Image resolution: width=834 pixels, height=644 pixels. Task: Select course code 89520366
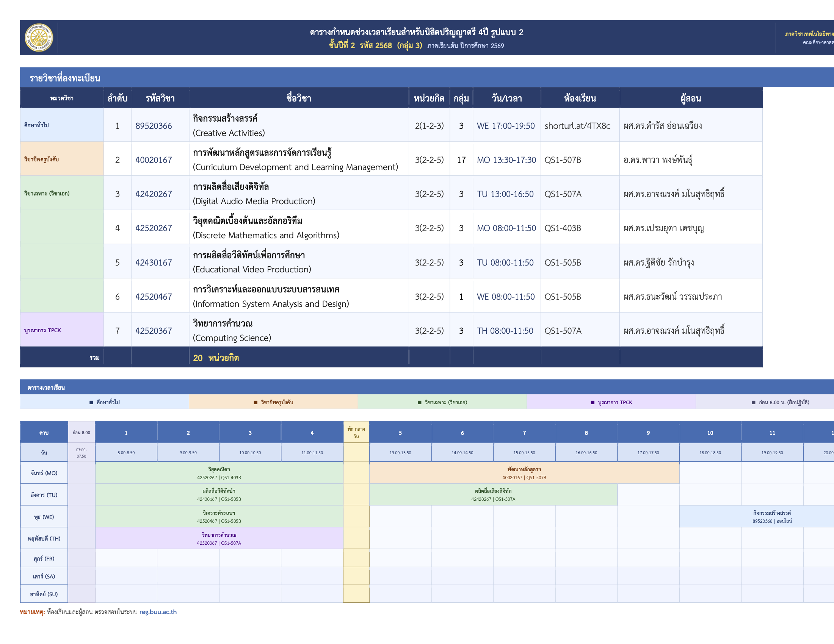pyautogui.click(x=154, y=125)
